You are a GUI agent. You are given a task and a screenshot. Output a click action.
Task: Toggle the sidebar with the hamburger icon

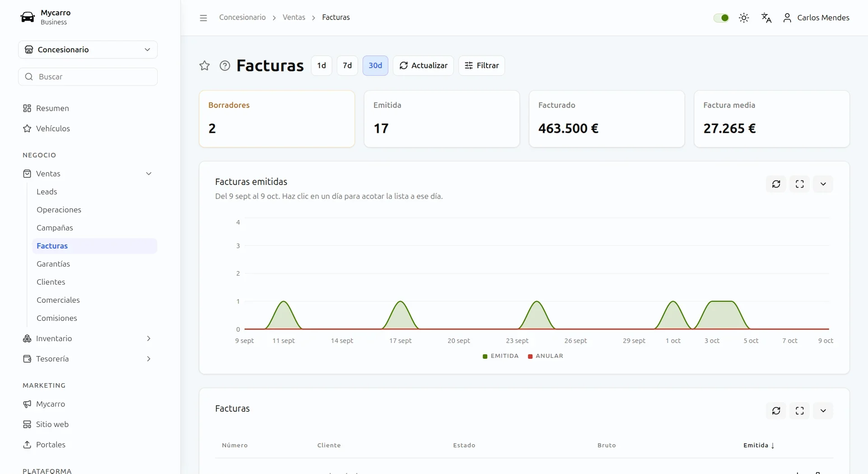(x=203, y=18)
